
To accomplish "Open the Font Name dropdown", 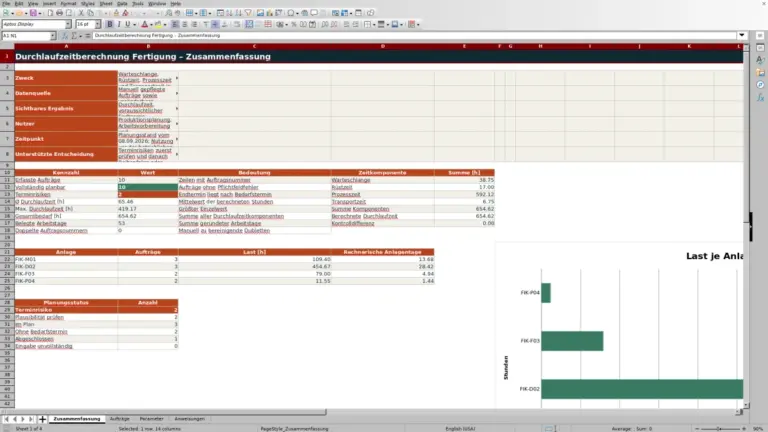I will click(68, 24).
